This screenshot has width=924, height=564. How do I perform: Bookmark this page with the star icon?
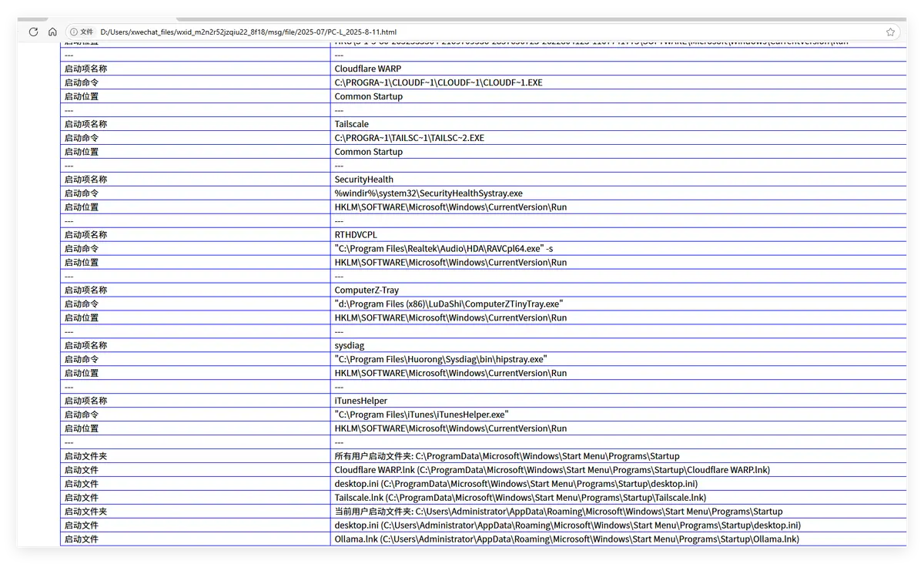point(890,32)
